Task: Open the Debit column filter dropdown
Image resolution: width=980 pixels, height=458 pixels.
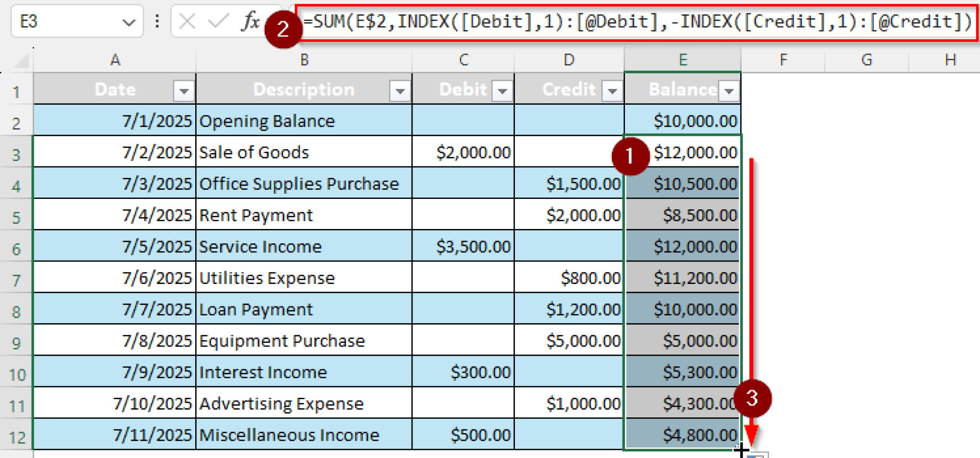Action: pos(502,90)
